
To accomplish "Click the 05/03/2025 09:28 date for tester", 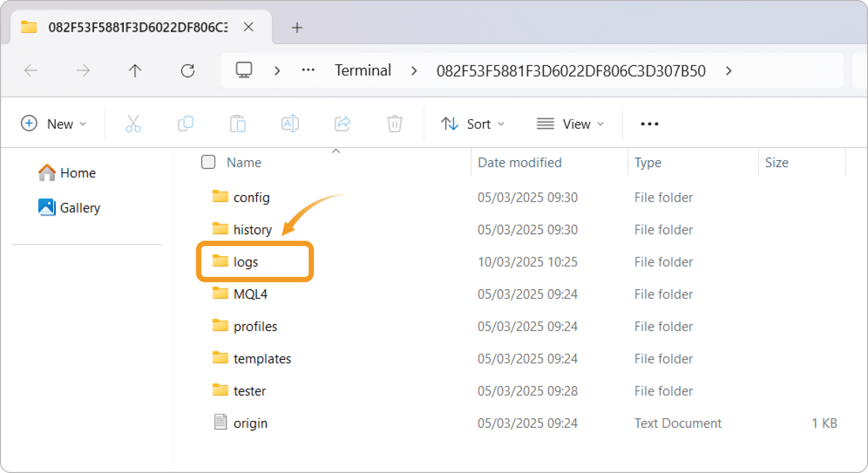I will point(527,391).
